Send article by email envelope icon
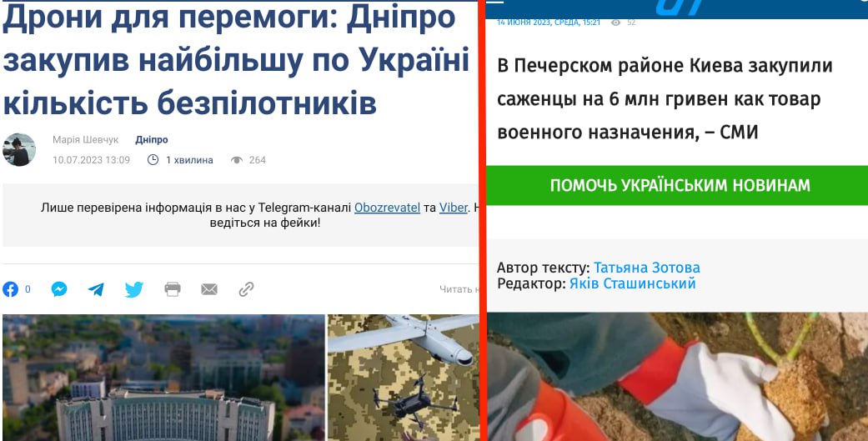This screenshot has height=441, width=868. coord(209,288)
